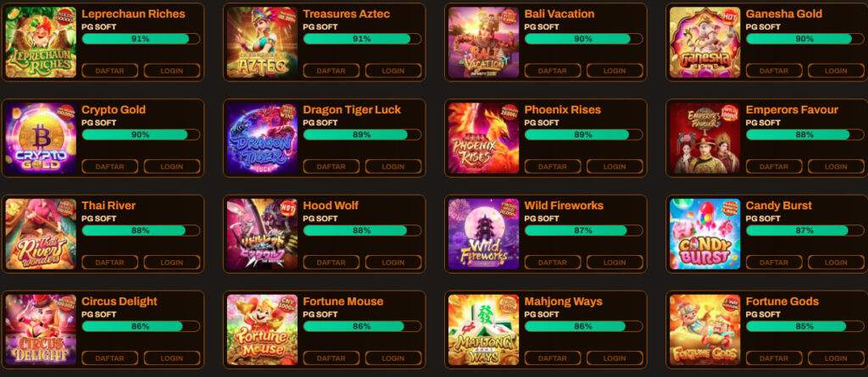Click LOGIN under Hood Wolf

tap(393, 263)
